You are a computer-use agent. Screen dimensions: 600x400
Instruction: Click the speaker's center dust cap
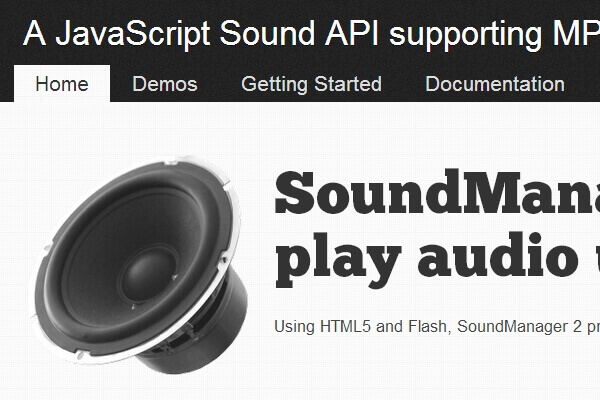point(148,274)
